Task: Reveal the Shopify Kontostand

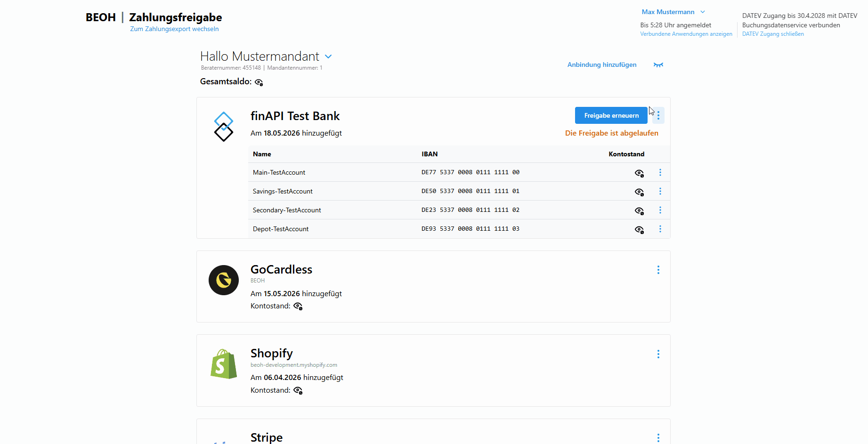Action: [298, 391]
